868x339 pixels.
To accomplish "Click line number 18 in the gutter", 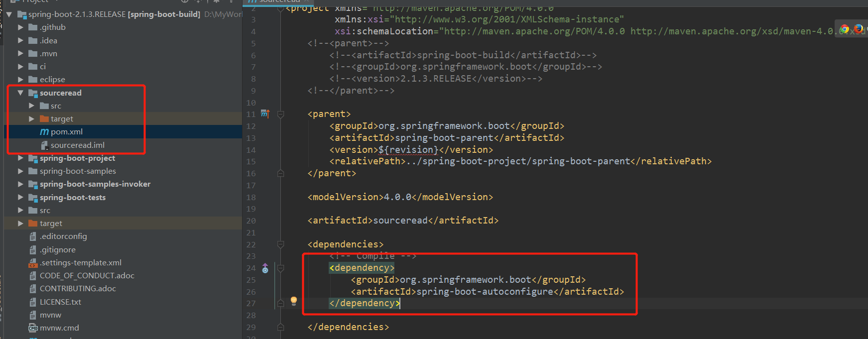I will (251, 197).
